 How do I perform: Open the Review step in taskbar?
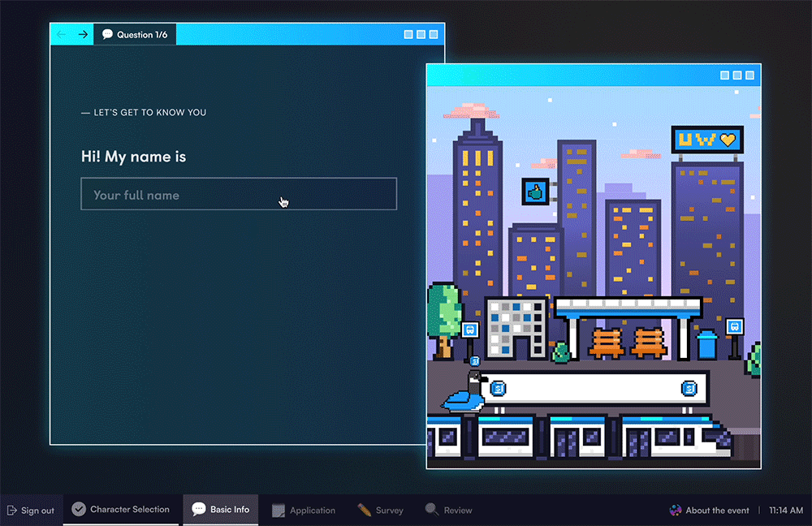448,510
